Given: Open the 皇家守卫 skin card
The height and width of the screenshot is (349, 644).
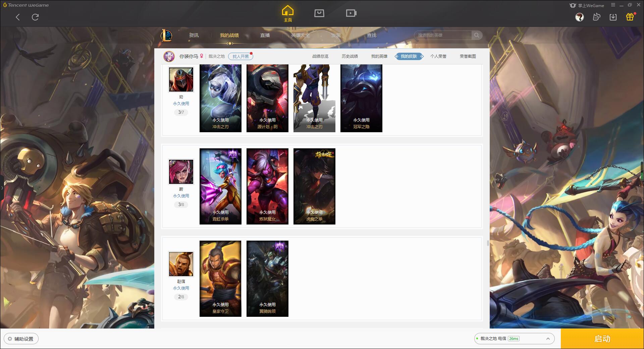Looking at the screenshot, I should (x=220, y=279).
